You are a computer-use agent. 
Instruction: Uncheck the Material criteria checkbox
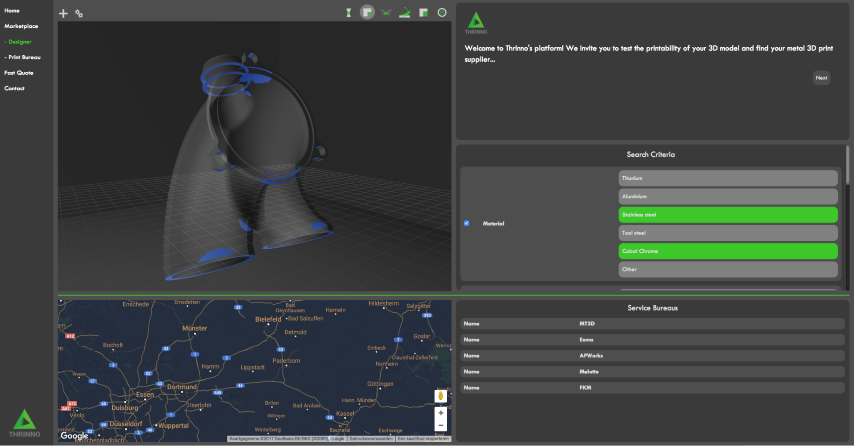coord(466,223)
